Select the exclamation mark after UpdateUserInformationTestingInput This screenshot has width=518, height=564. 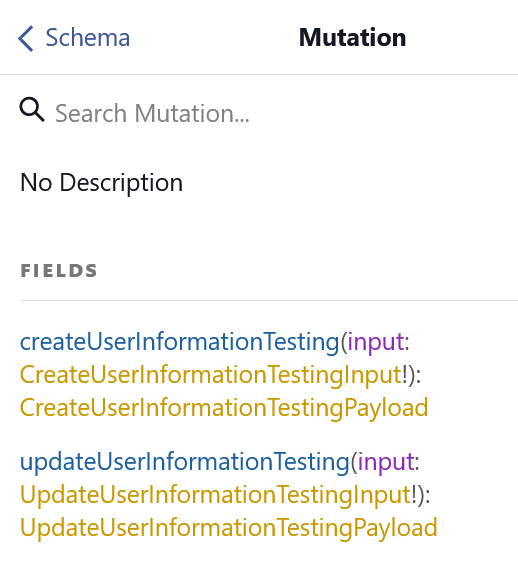[x=415, y=495]
